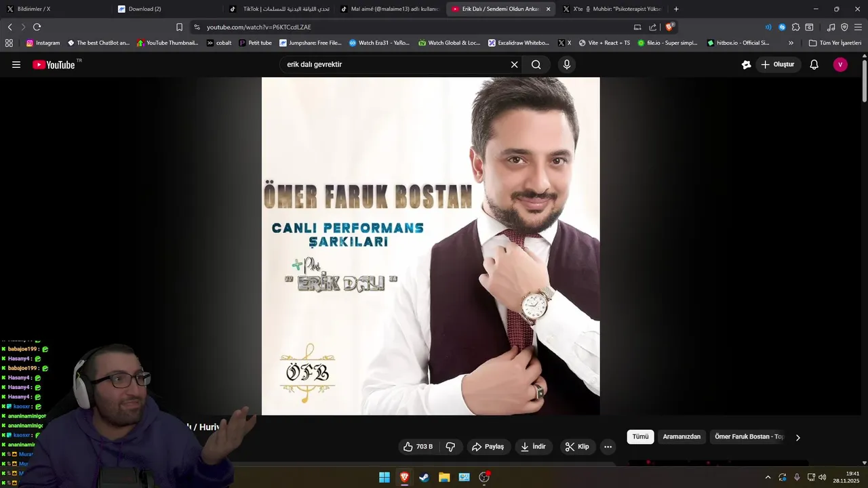Open the Brave main menu icon

(858, 27)
